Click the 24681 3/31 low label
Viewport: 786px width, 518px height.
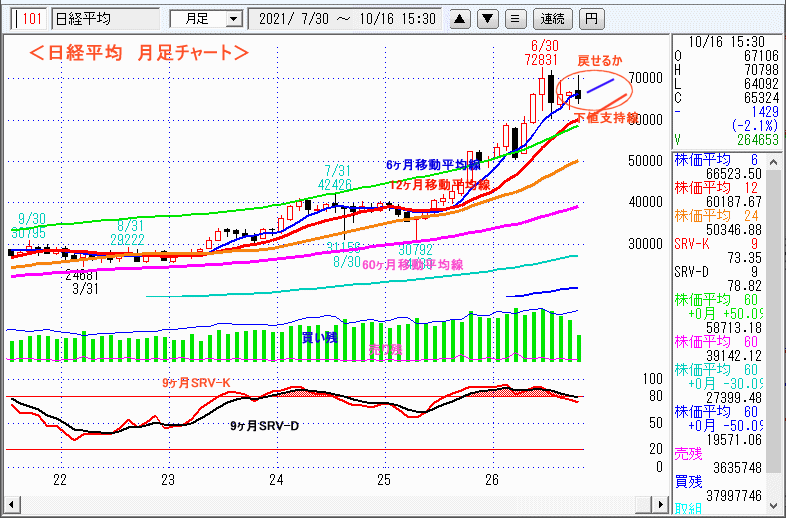(x=82, y=283)
